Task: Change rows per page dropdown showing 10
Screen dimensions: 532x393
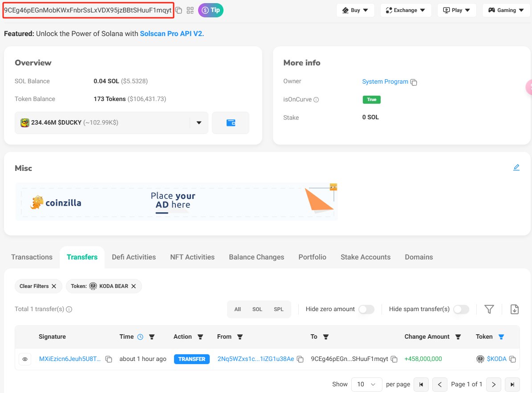Action: (x=367, y=384)
